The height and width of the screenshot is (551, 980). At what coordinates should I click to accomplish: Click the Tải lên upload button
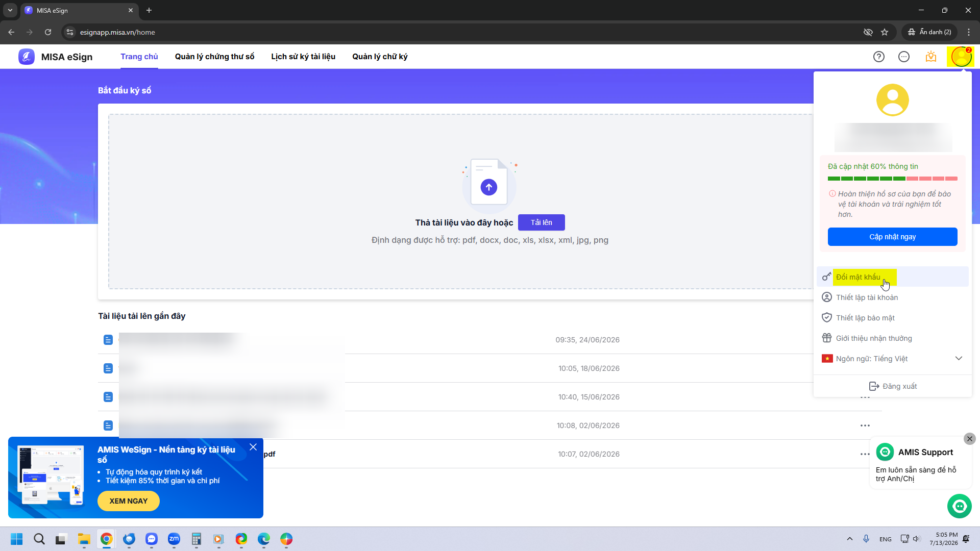click(x=542, y=222)
